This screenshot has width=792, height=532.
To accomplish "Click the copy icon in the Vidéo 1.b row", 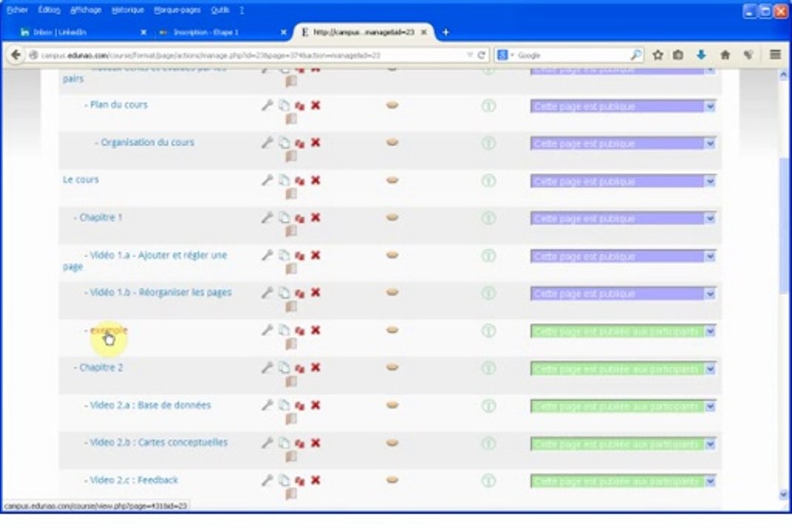I will point(285,293).
